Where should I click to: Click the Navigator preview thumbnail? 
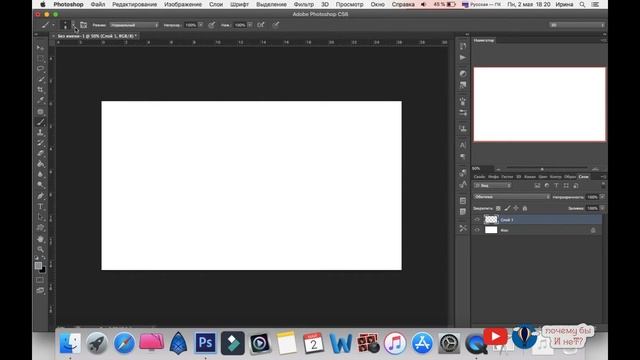pyautogui.click(x=540, y=104)
